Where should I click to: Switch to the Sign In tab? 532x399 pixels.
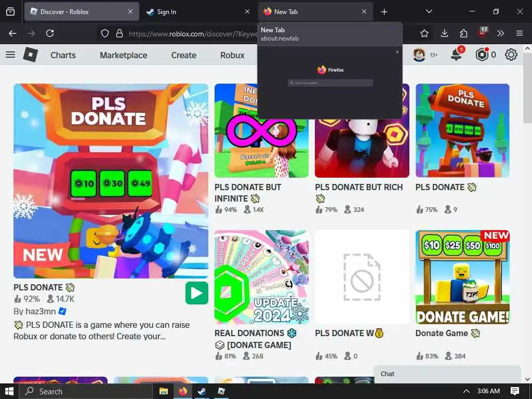pos(198,11)
